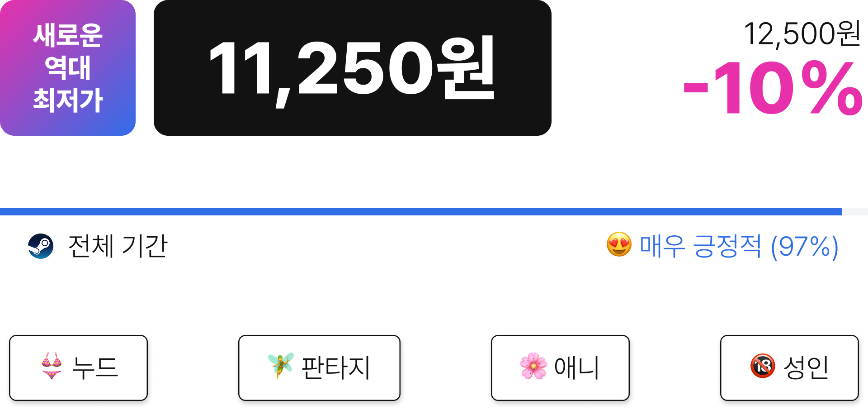Click the Steam logo icon

click(41, 246)
